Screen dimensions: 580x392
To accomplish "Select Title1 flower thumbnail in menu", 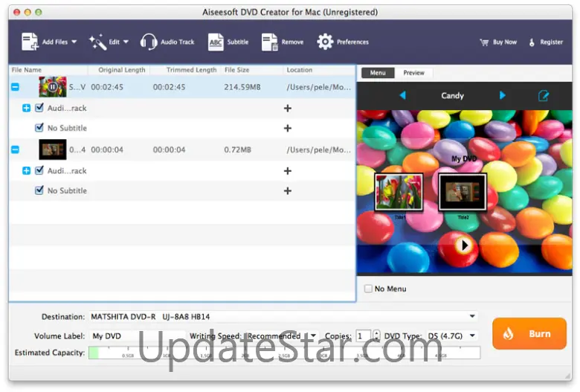I will [399, 192].
